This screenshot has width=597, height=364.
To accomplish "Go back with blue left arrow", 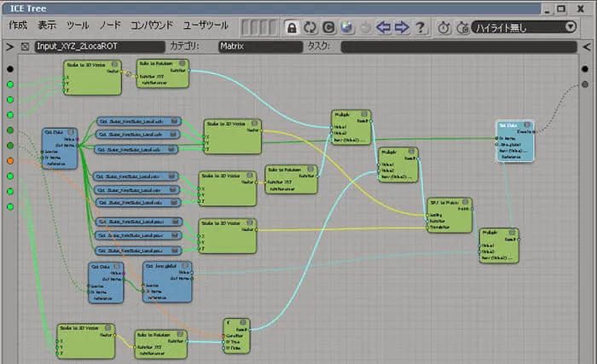I will click(383, 27).
